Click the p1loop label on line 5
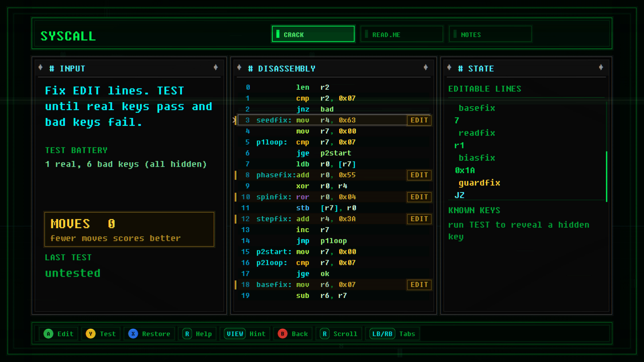 272,142
